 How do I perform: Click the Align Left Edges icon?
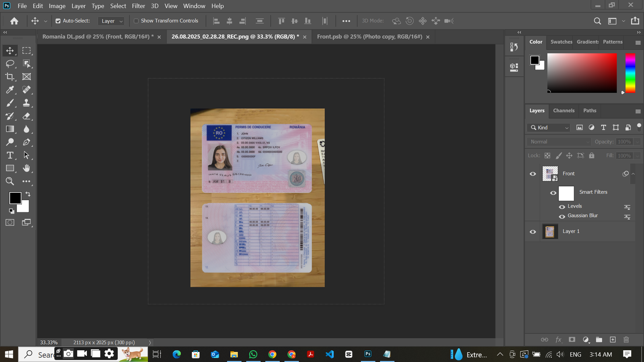pyautogui.click(x=216, y=21)
